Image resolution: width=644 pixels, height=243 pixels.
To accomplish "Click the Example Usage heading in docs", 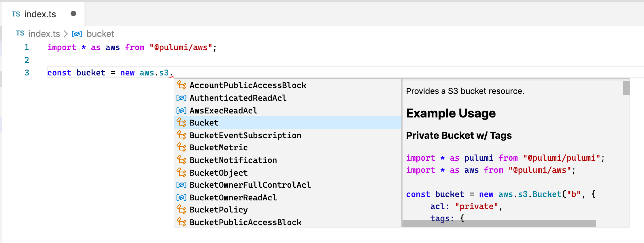I will pos(451,113).
